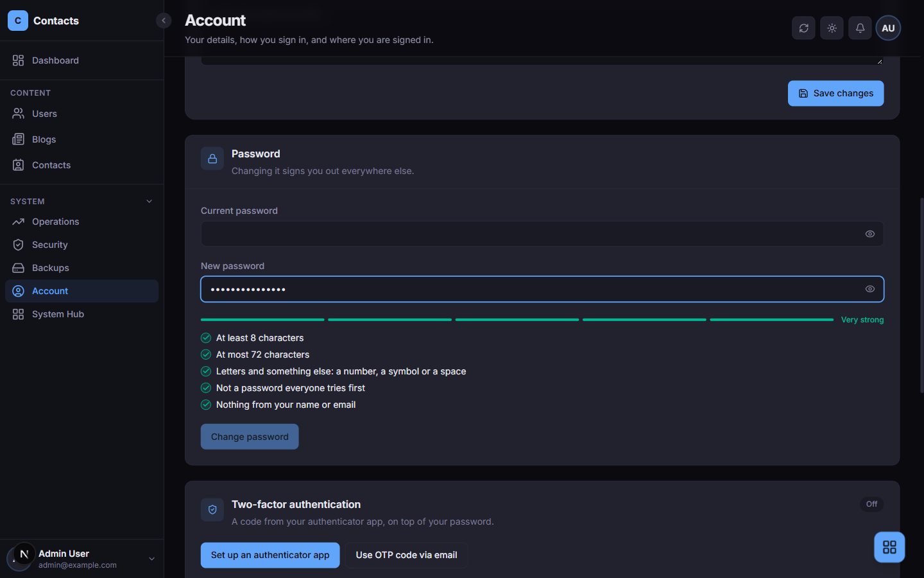Click the password strength meter bar
The height and width of the screenshot is (578, 924).
[x=517, y=320]
